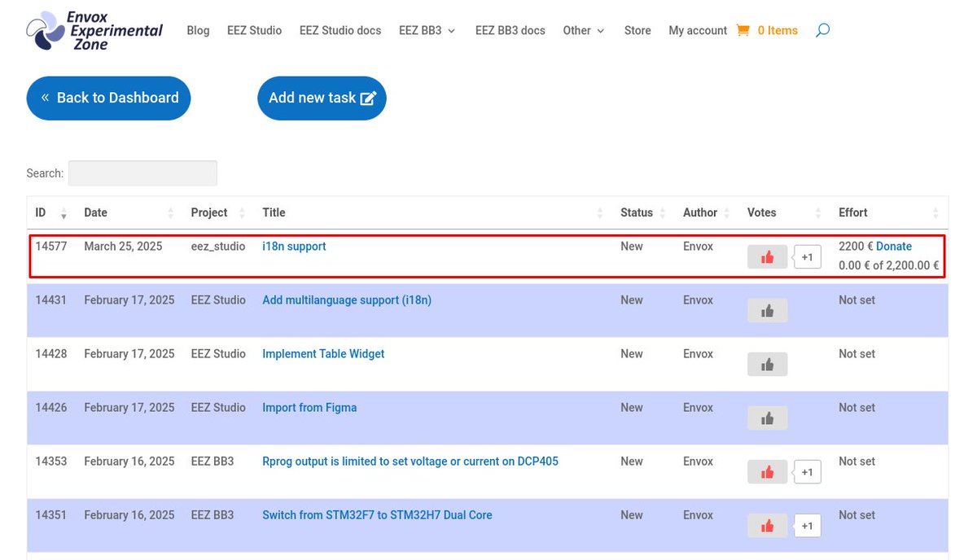Image resolution: width=977 pixels, height=560 pixels.
Task: Expand the Other menu
Action: [x=583, y=30]
